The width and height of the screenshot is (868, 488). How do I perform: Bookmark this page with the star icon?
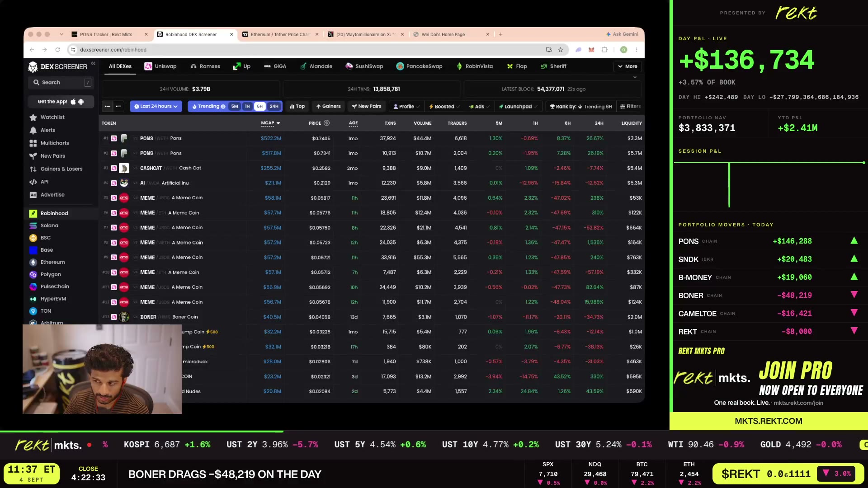click(561, 50)
